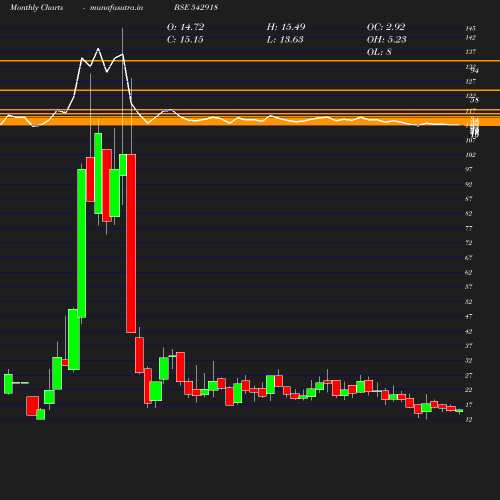Click the 52 price axis label
The width and height of the screenshot is (500, 500).
pyautogui.click(x=469, y=302)
